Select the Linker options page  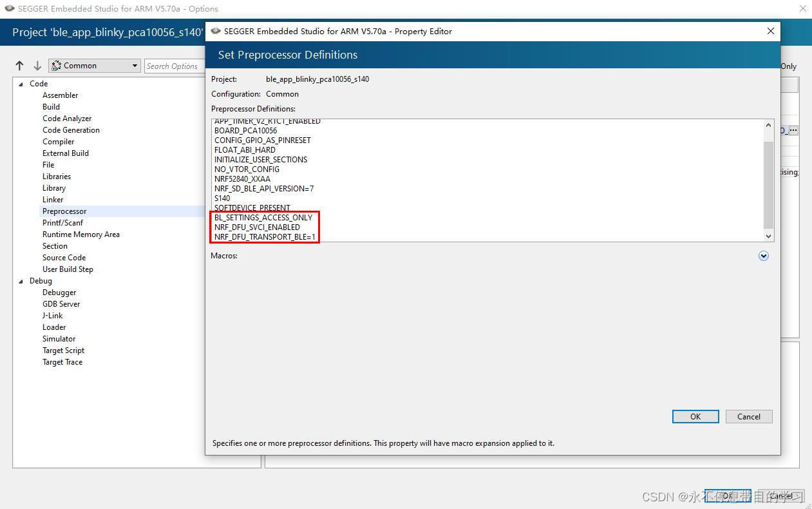coord(53,199)
